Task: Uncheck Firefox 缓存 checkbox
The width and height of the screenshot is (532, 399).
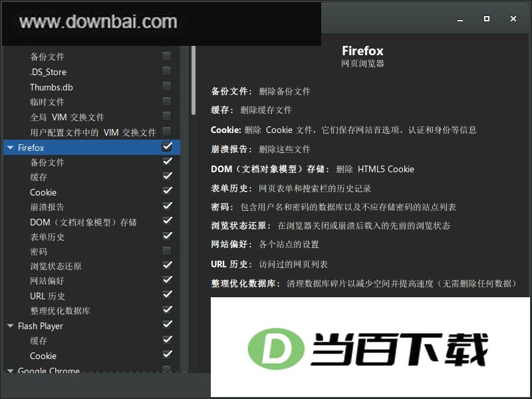Action: point(167,176)
